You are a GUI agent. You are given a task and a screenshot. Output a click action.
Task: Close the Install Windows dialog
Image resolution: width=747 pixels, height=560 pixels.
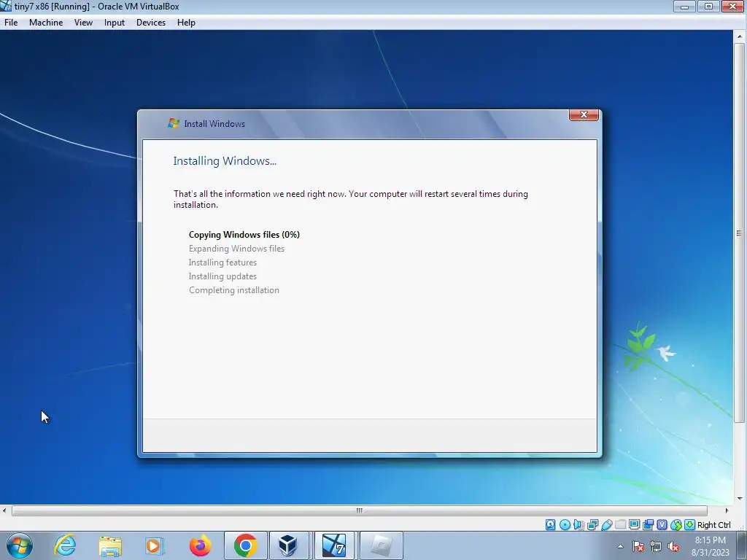pos(584,114)
